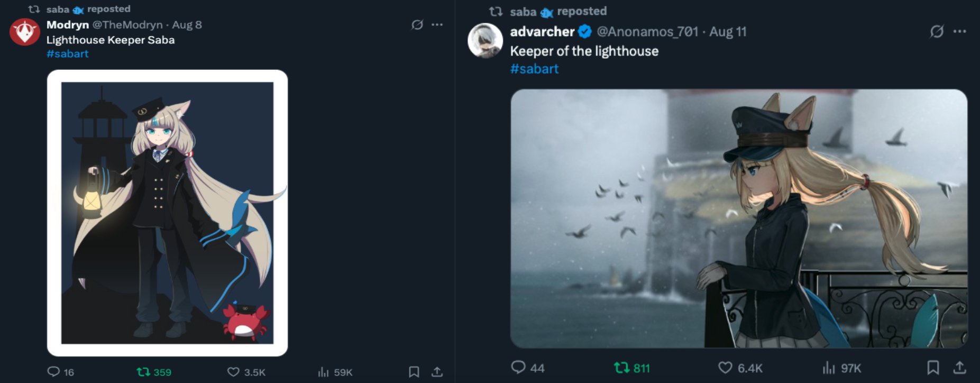Open #sabart hashtag in advarcher's post
The image size is (980, 383).
coord(534,69)
